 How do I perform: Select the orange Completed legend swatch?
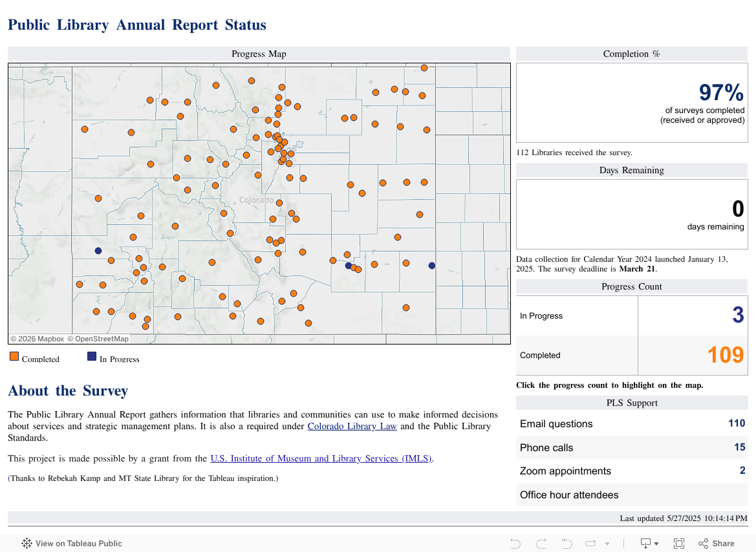[14, 356]
